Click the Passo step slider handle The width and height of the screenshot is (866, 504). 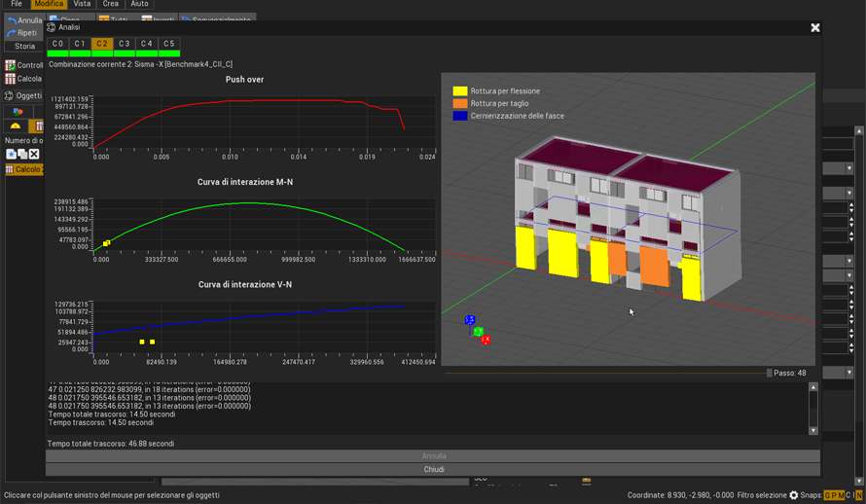(770, 374)
